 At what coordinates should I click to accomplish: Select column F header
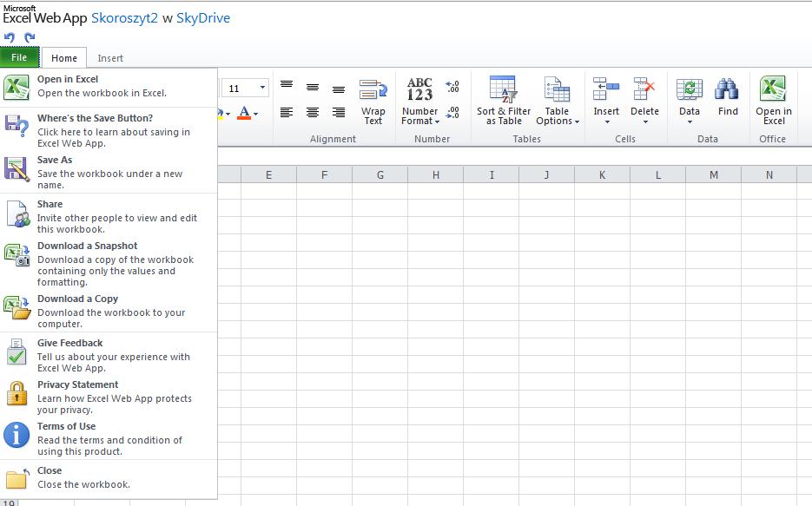324,174
